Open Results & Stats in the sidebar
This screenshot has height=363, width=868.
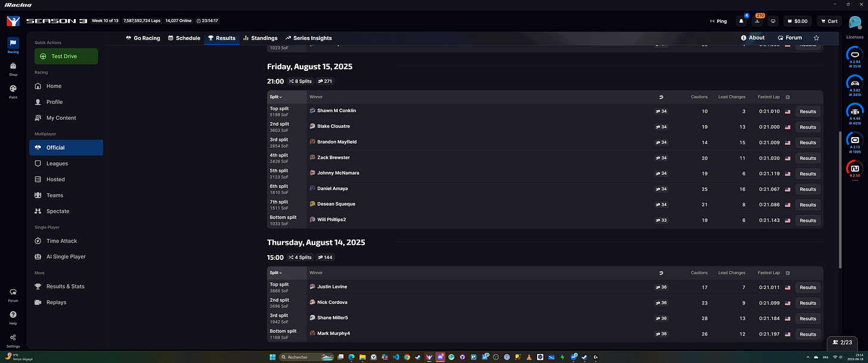pyautogui.click(x=66, y=286)
